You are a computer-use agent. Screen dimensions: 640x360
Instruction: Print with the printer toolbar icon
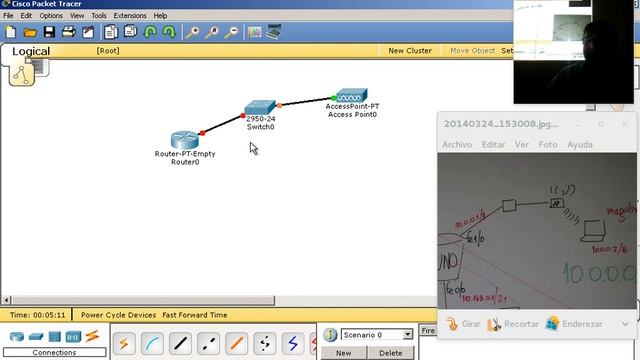pyautogui.click(x=69, y=32)
